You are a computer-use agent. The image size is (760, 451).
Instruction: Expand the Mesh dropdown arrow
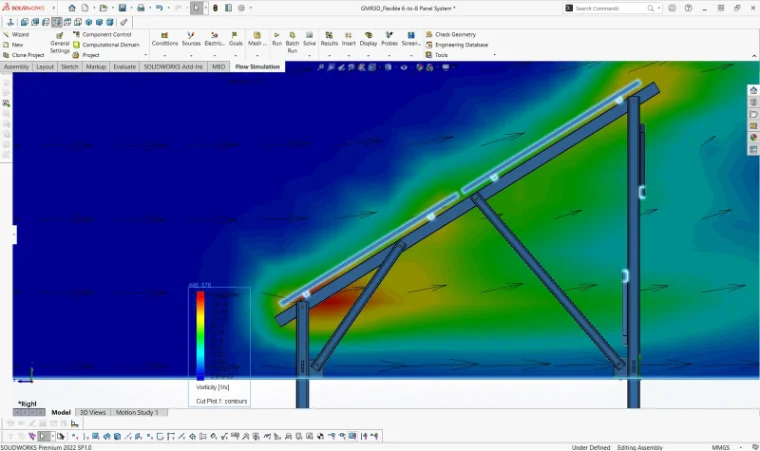[x=257, y=55]
